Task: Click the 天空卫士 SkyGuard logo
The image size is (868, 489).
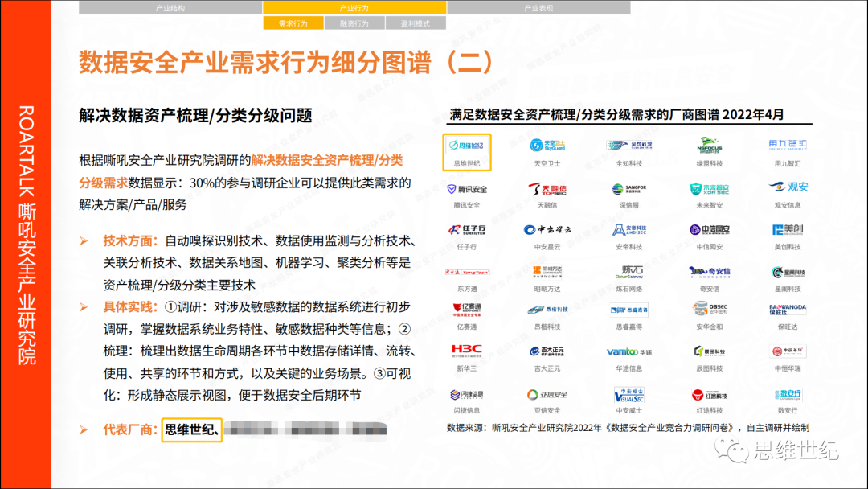Action: pos(547,145)
